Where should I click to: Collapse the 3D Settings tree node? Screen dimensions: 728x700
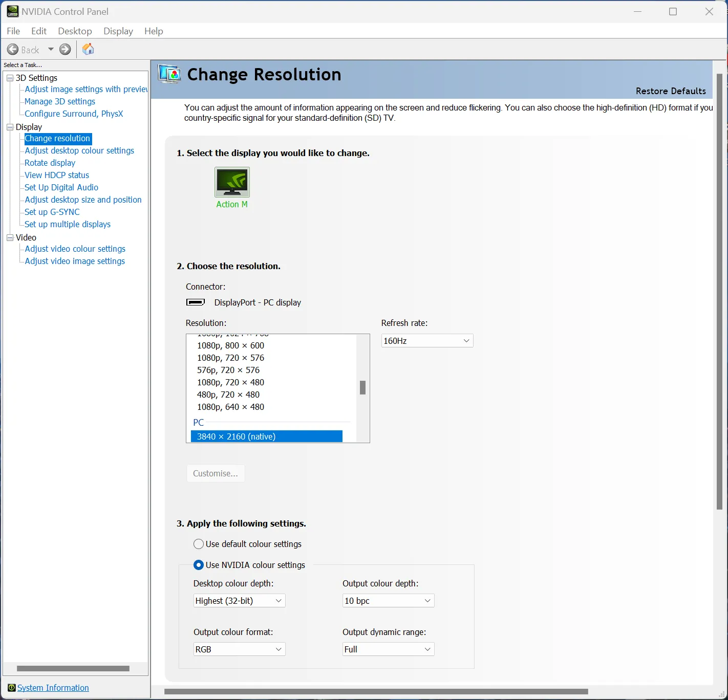tap(10, 78)
